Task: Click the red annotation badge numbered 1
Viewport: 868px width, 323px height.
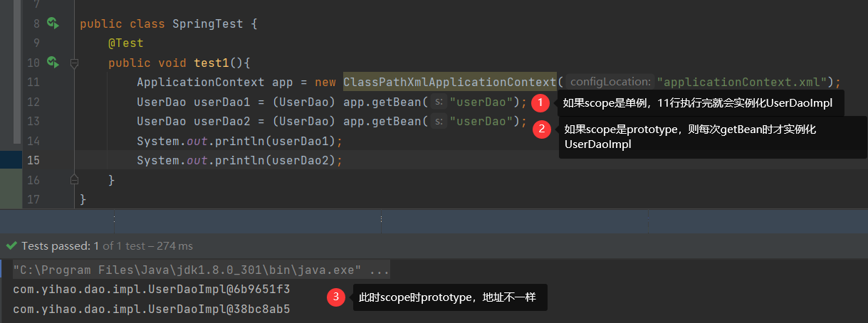Action: tap(540, 103)
